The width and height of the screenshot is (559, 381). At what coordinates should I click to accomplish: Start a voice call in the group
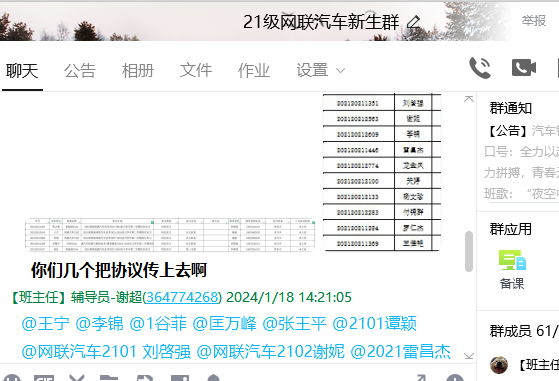click(480, 68)
